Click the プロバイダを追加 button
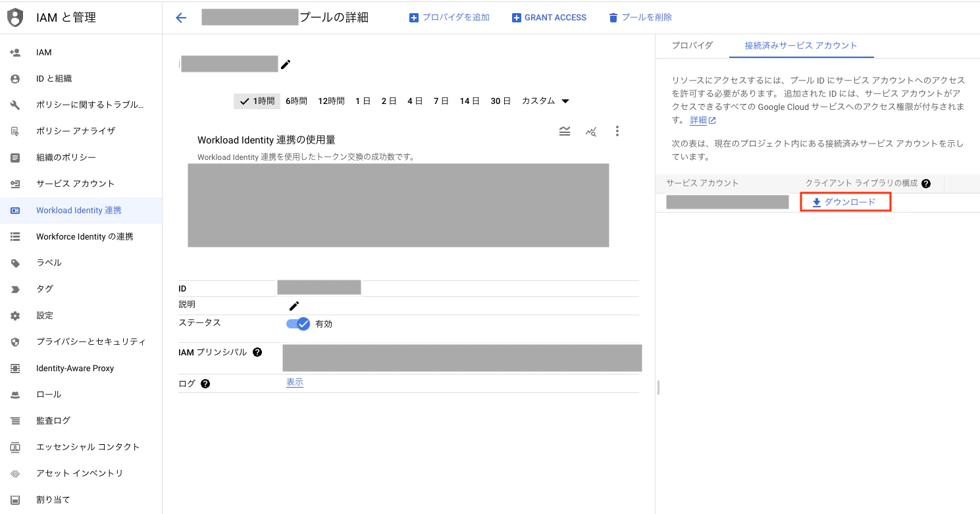The image size is (980, 514). coord(450,18)
